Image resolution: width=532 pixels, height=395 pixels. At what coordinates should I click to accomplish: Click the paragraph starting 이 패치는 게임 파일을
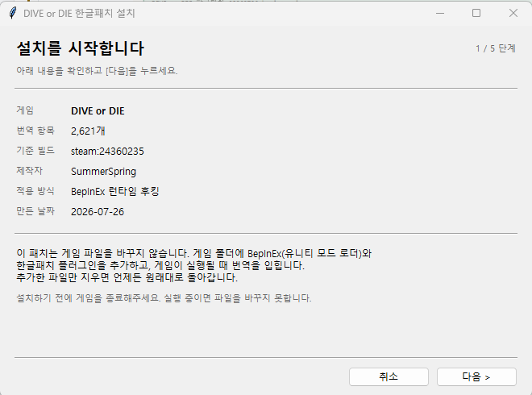coord(194,265)
